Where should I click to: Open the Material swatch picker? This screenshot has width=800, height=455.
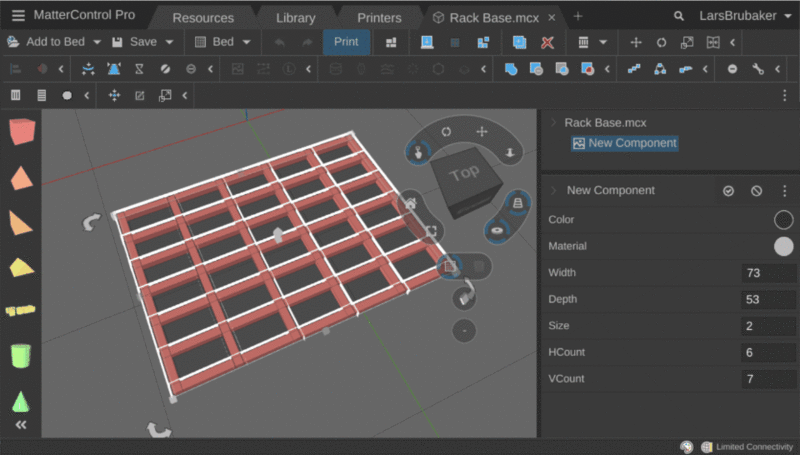click(x=783, y=246)
